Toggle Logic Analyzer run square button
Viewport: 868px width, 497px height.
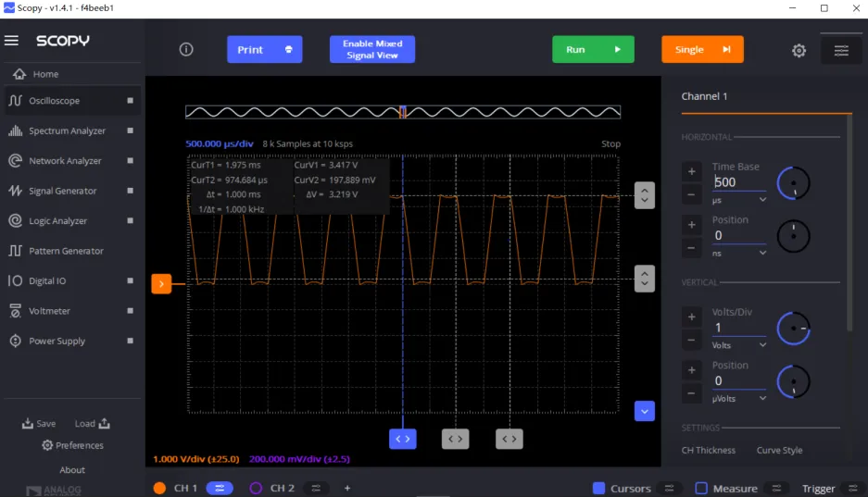[x=130, y=221]
